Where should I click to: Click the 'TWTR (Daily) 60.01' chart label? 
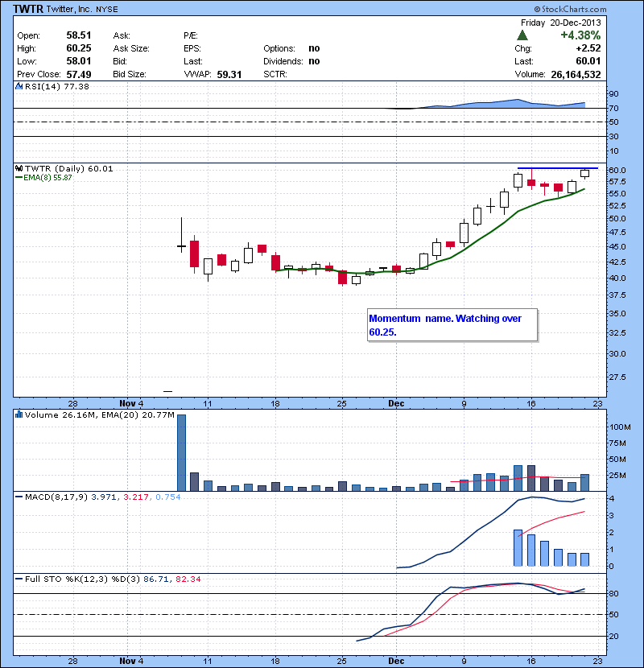69,169
